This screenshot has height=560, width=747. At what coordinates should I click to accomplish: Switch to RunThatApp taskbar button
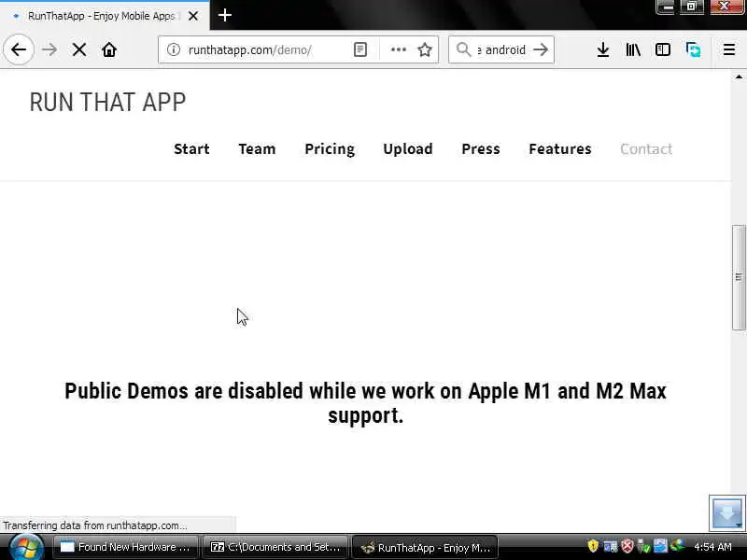point(425,548)
